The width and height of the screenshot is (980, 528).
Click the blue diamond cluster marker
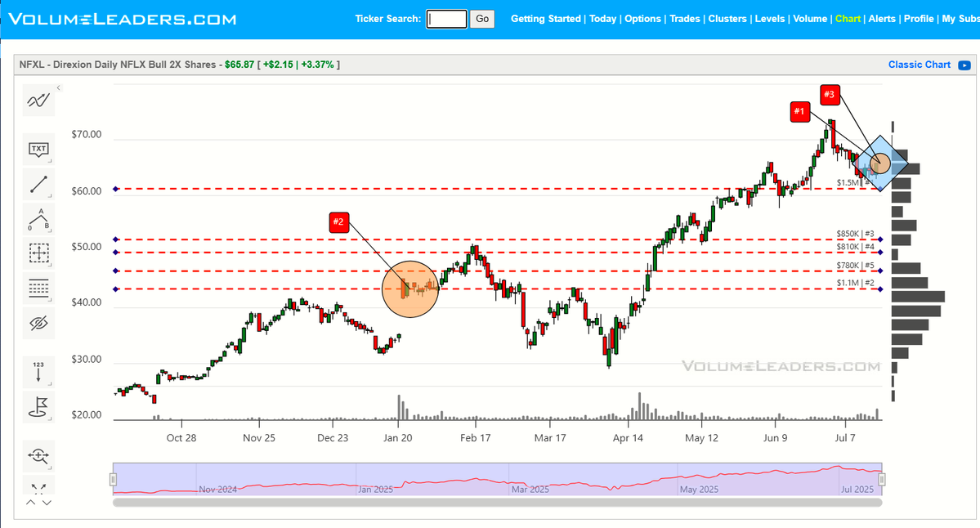(880, 163)
